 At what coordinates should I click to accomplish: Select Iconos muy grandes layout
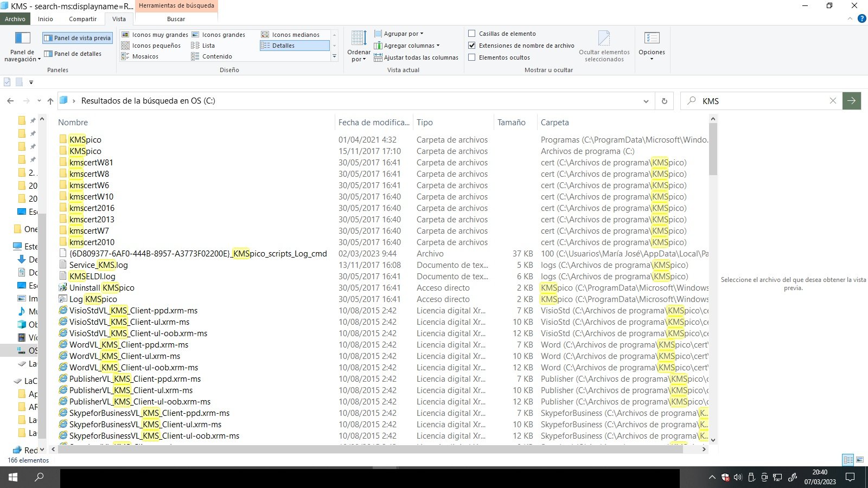click(x=155, y=35)
